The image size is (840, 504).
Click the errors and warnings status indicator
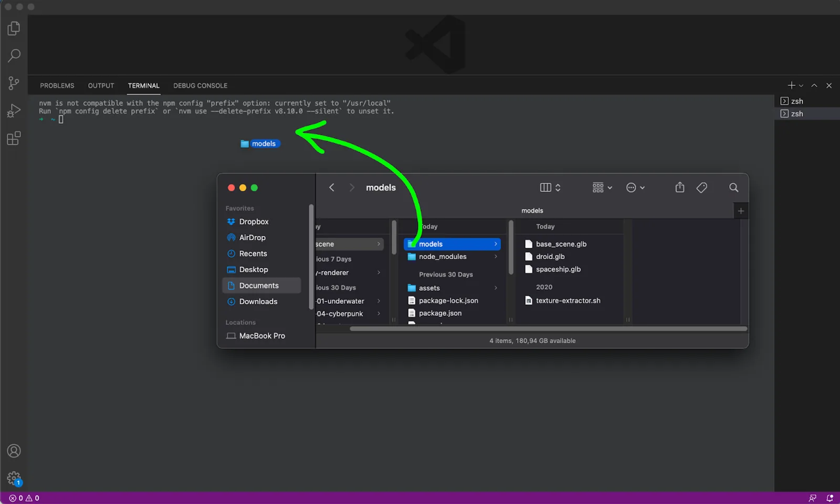pos(24,498)
